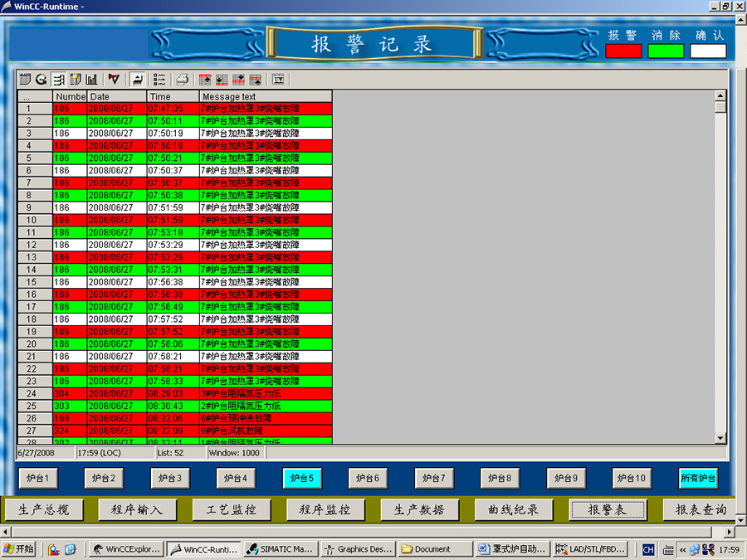Open the lock list icon

point(75,80)
